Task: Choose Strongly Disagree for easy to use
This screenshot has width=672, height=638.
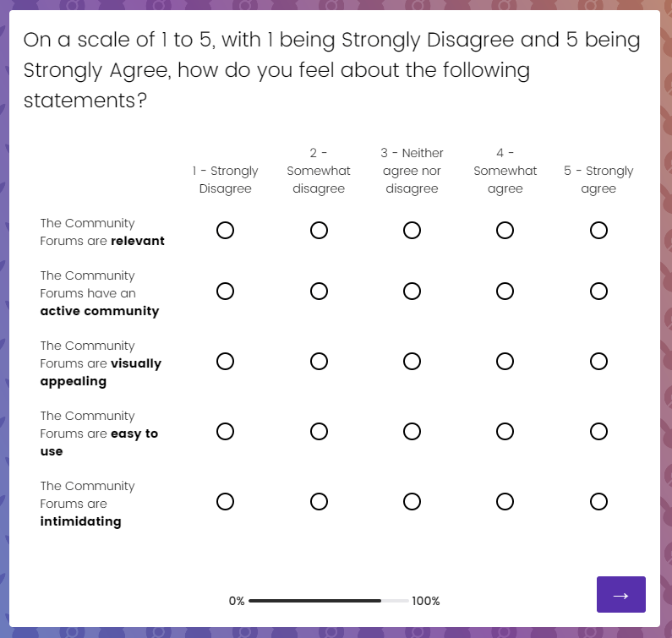Action: (225, 432)
